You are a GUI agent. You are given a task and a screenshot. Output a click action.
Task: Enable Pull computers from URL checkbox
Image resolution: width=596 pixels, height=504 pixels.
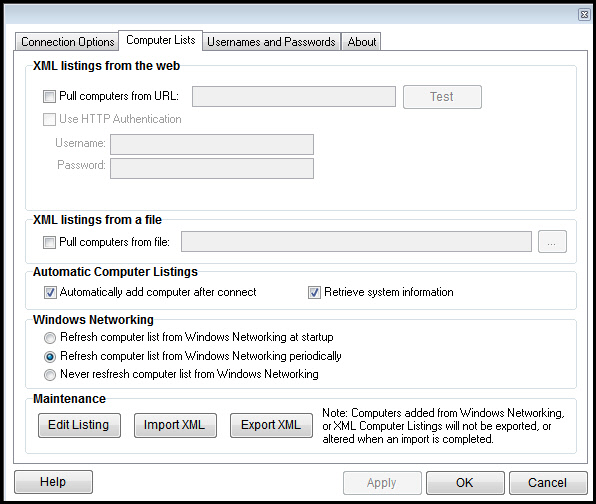(49, 96)
